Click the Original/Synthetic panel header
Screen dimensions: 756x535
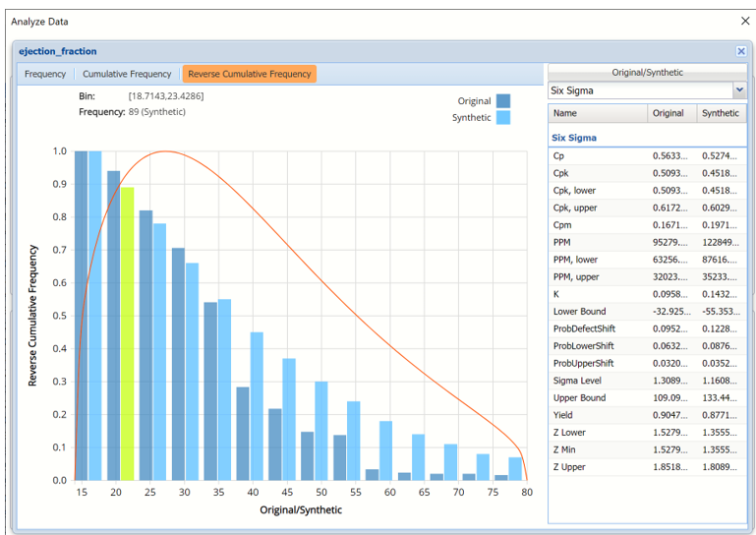[647, 73]
